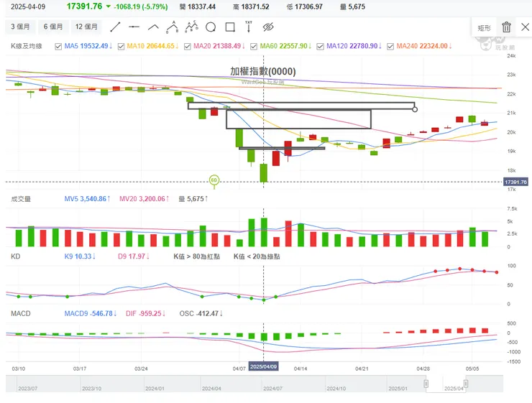Uncheck the MA5 moving average checkbox
The height and width of the screenshot is (403, 532).
click(58, 47)
